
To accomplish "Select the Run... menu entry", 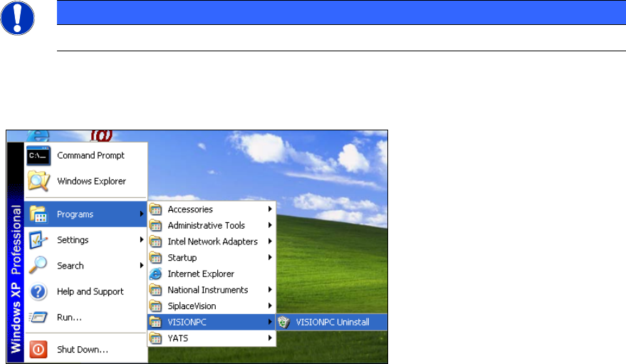I will 86,317.
